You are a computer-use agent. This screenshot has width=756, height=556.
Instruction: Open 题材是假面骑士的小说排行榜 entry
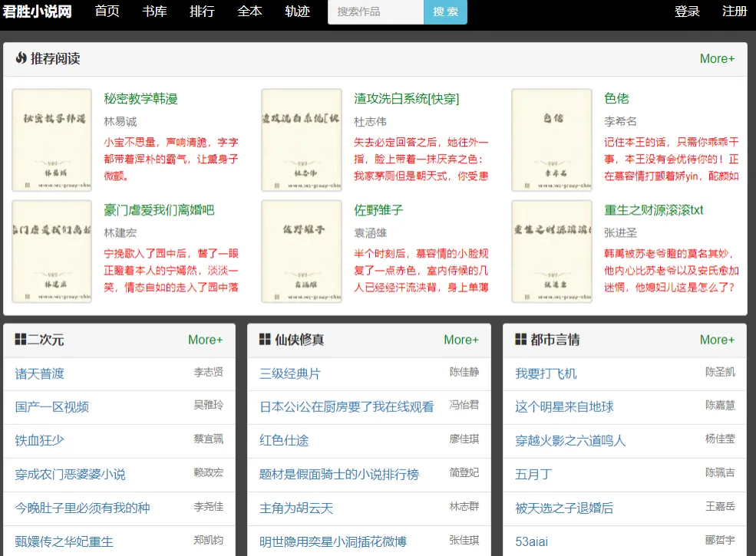(x=339, y=474)
